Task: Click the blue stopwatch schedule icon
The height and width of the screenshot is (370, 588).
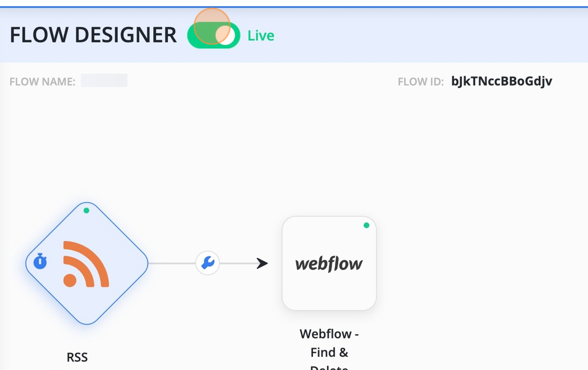Action: (x=40, y=261)
